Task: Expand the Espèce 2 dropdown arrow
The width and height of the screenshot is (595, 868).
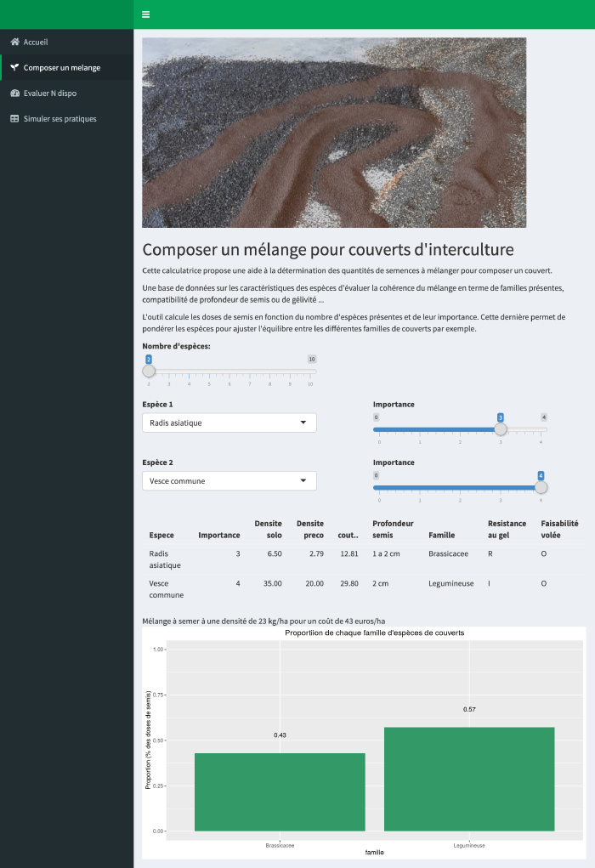Action: click(x=303, y=481)
